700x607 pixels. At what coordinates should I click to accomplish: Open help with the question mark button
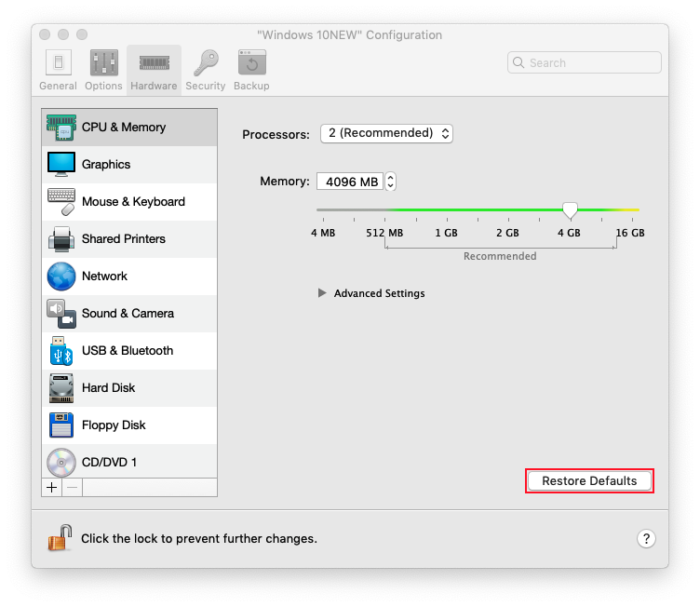(646, 538)
